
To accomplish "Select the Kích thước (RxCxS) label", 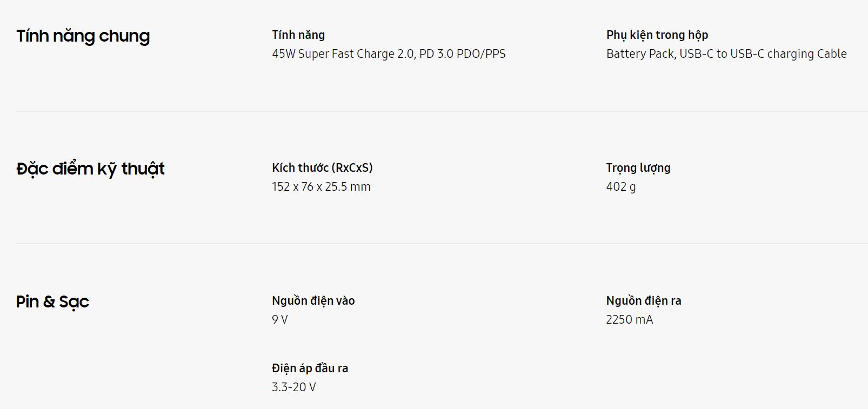I will (322, 168).
